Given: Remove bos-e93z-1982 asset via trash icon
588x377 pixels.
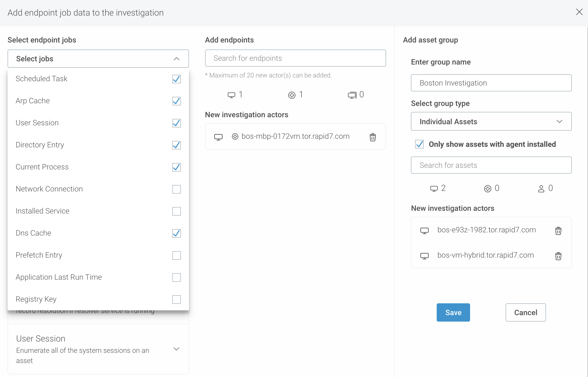Looking at the screenshot, I should 558,231.
